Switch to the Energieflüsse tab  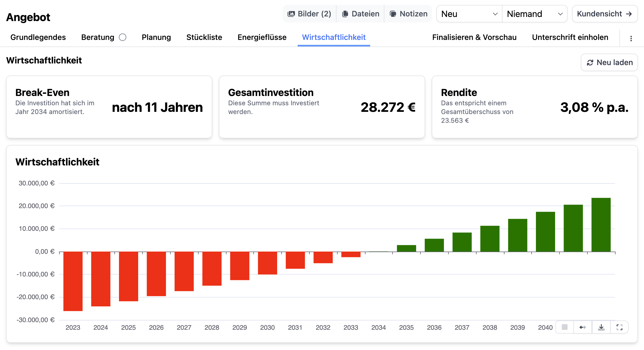(262, 37)
